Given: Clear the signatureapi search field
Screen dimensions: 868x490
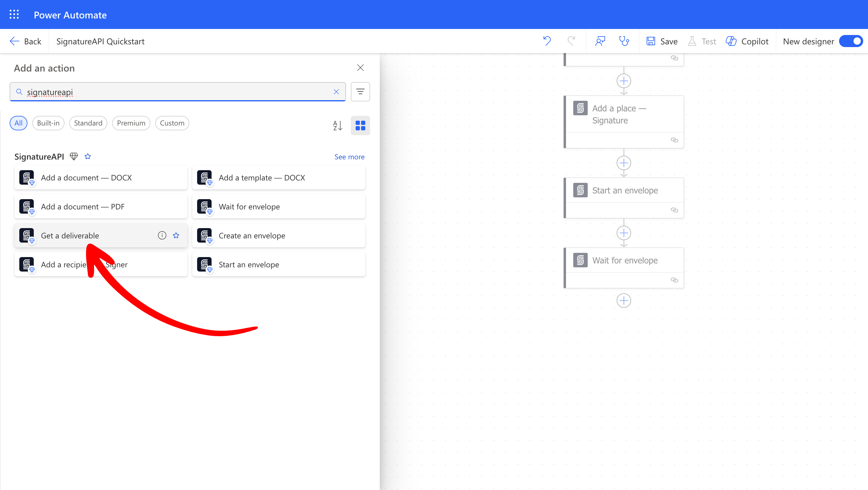Looking at the screenshot, I should 336,92.
